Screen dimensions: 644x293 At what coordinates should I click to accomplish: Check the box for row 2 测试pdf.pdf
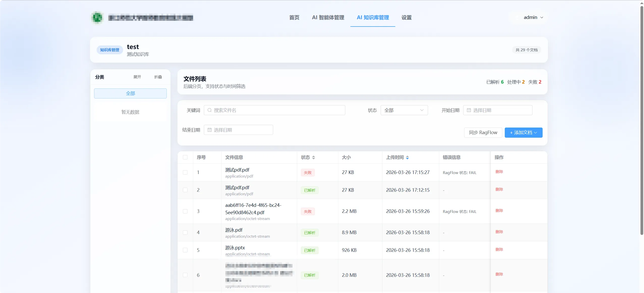tap(185, 190)
